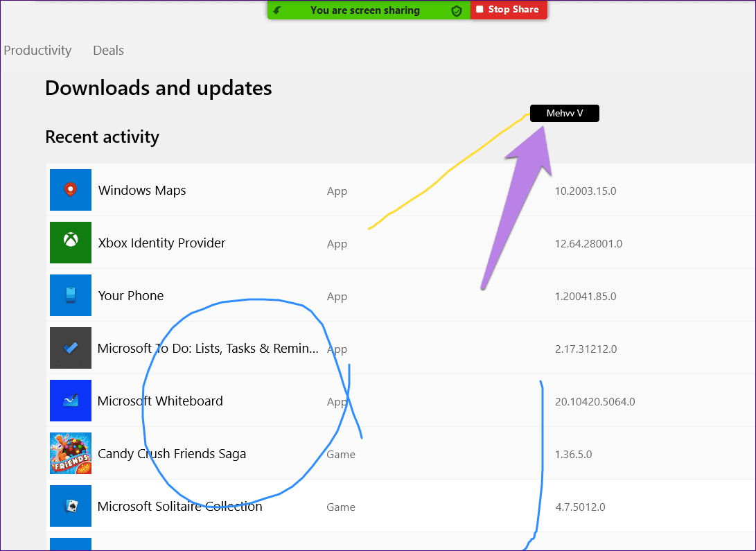Click the App type label for Xbox Identity Provider

click(x=337, y=244)
